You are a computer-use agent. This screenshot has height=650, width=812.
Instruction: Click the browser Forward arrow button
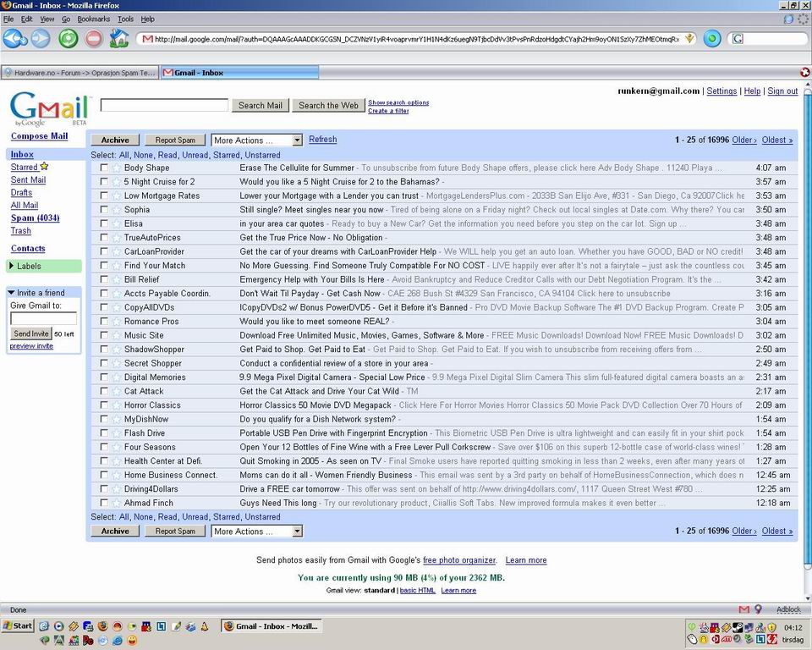pos(41,39)
